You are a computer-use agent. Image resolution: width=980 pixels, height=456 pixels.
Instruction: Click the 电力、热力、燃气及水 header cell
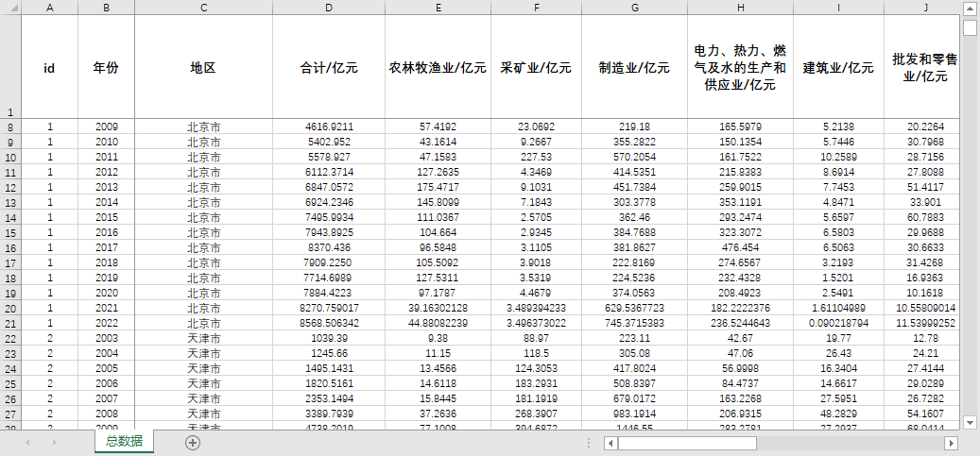pos(741,67)
